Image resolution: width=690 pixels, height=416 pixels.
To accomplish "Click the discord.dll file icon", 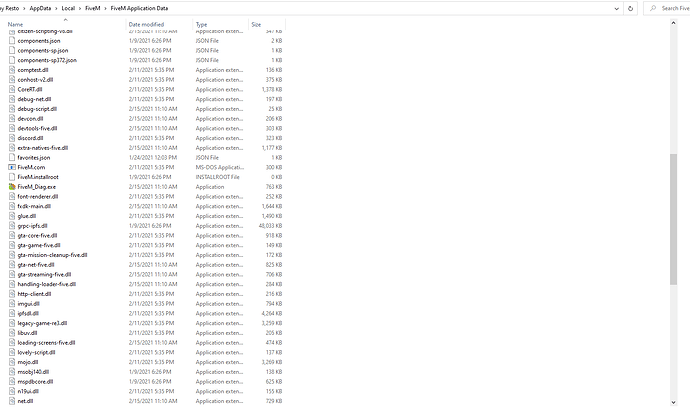I will [x=12, y=138].
